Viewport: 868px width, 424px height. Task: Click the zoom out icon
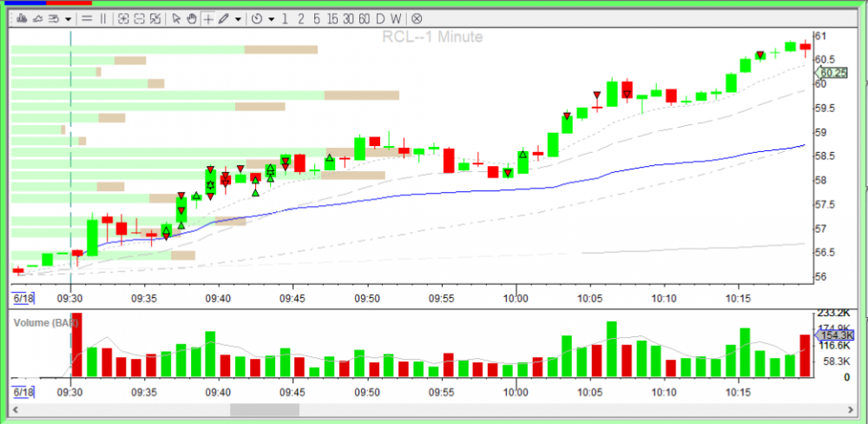139,18
